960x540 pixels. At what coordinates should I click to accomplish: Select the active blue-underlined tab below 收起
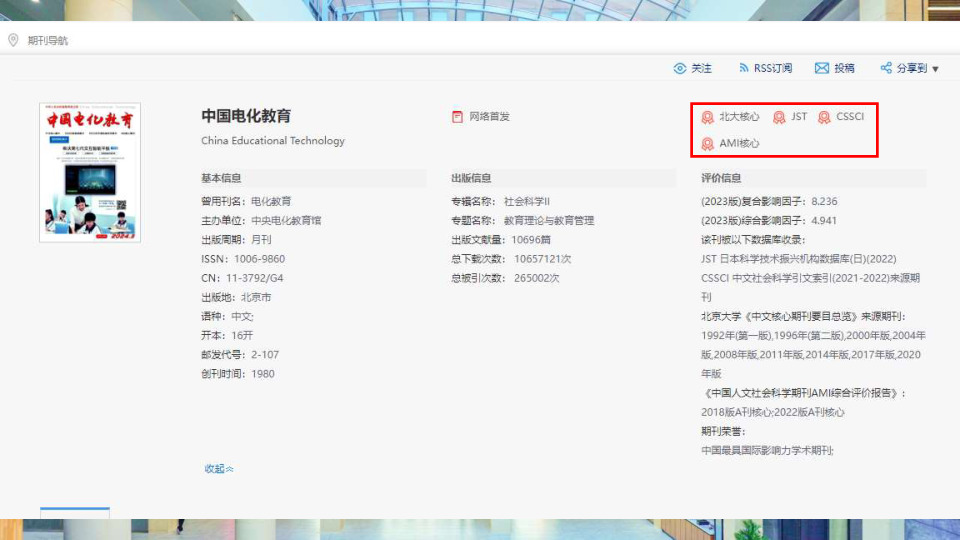tap(75, 512)
